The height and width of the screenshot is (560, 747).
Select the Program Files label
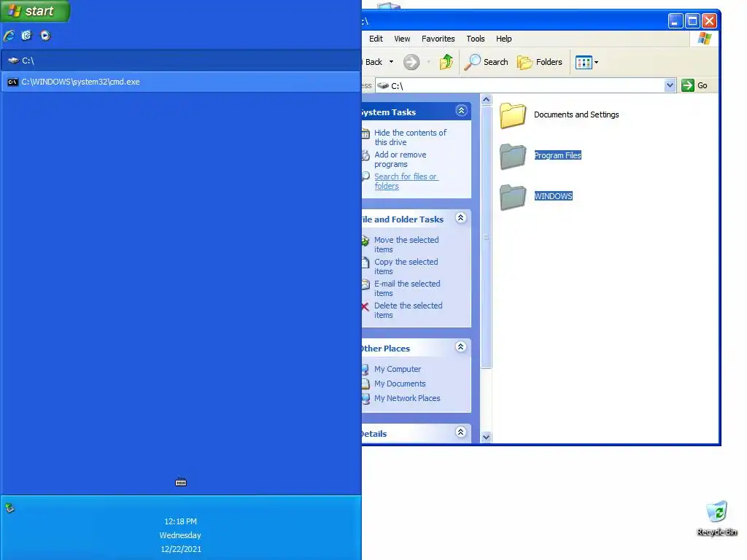click(x=557, y=155)
